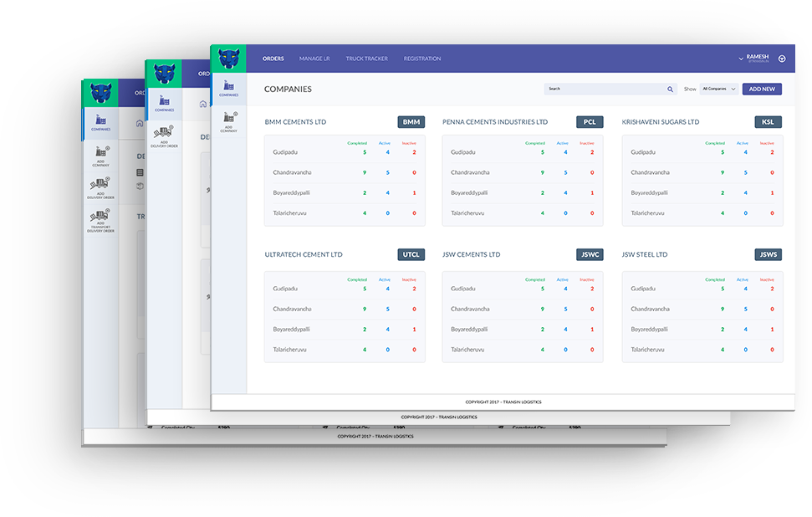Open Companies in the middle window sidebar
The height and width of the screenshot is (517, 812).
click(164, 103)
